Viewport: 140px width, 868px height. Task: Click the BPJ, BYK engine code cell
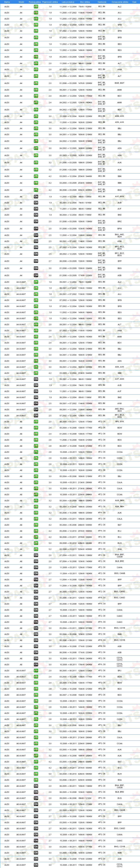(x=119, y=422)
